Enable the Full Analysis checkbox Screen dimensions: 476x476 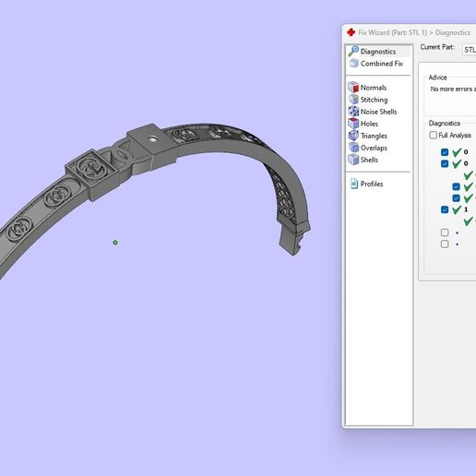433,135
